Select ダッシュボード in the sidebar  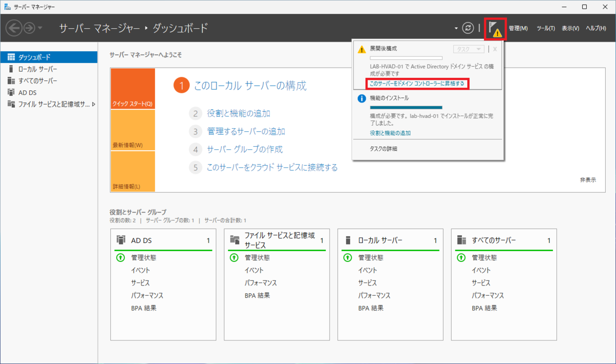point(49,57)
